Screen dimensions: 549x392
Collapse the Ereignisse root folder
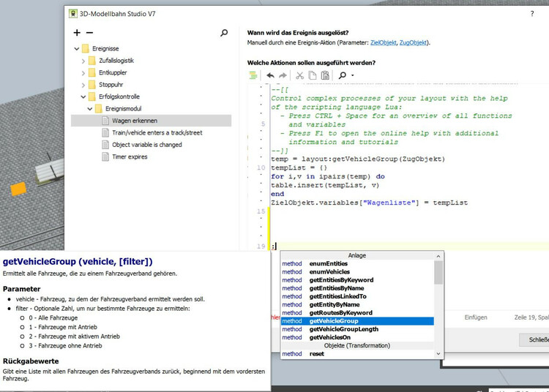[x=77, y=48]
